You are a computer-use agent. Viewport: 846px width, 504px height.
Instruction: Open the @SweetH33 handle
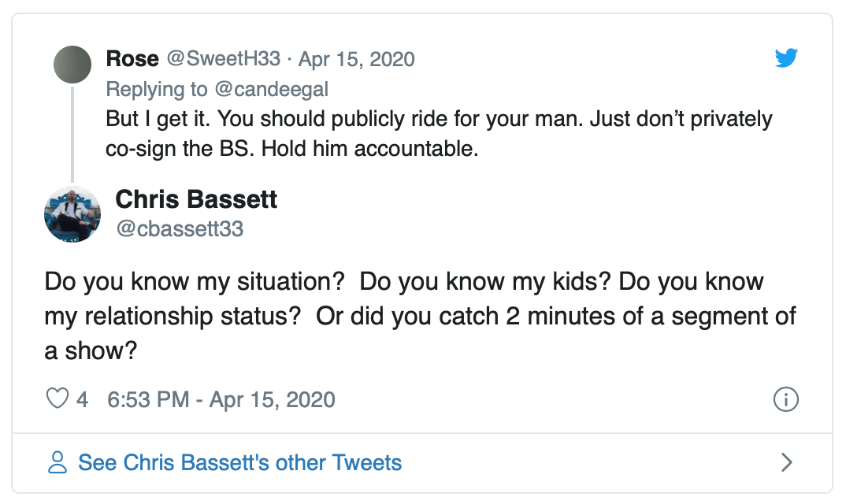[223, 59]
